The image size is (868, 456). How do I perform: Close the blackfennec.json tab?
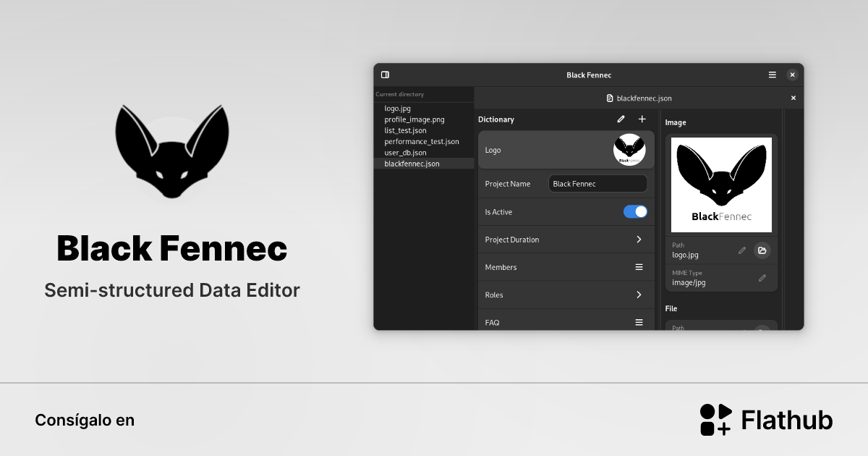point(793,98)
